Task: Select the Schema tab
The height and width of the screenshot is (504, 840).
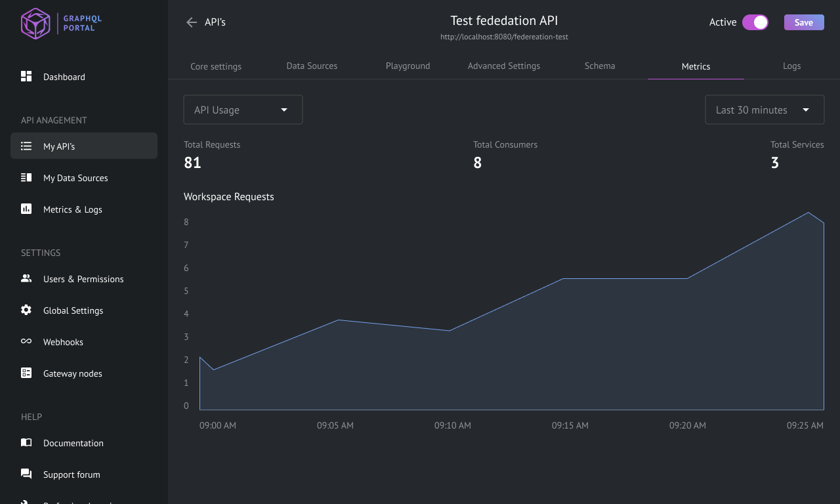Action: point(600,66)
